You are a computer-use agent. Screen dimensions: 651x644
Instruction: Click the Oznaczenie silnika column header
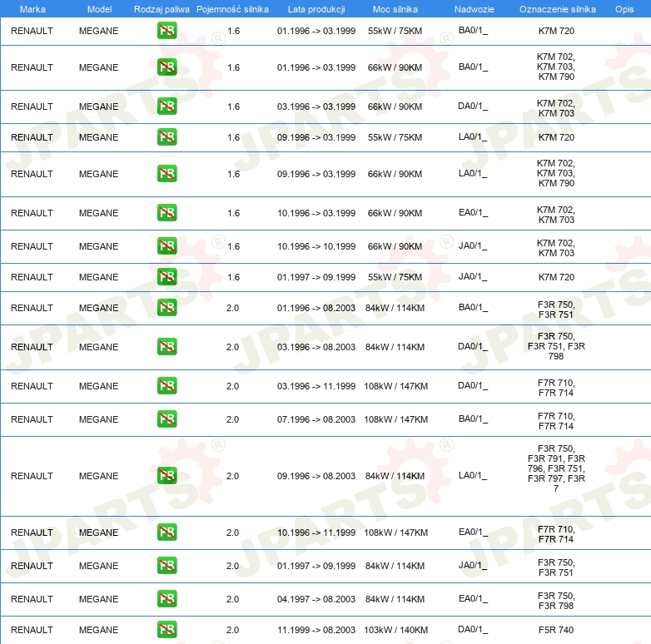coord(558,9)
